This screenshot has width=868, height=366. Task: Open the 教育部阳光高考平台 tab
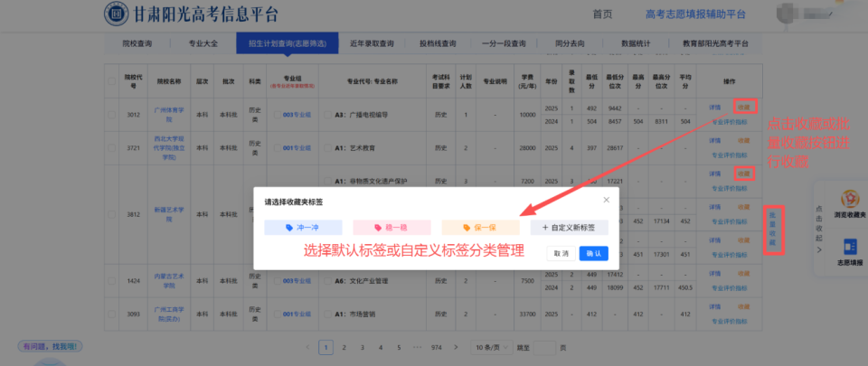coord(715,43)
